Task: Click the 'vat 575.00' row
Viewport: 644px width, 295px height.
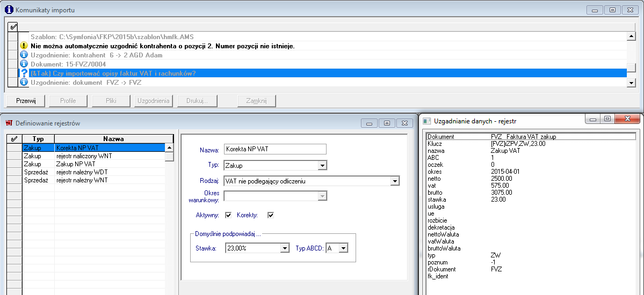Action: click(531, 186)
